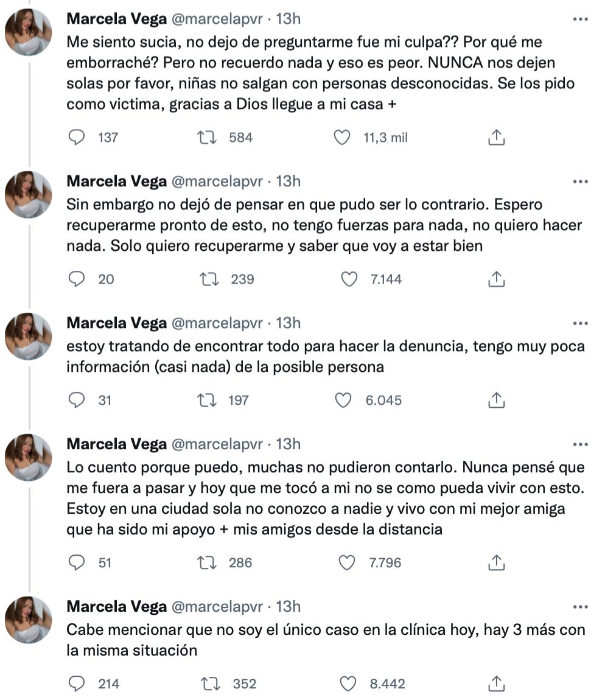605x700 pixels.
Task: Retweet the tweet with 584 retweets
Action: 208,138
